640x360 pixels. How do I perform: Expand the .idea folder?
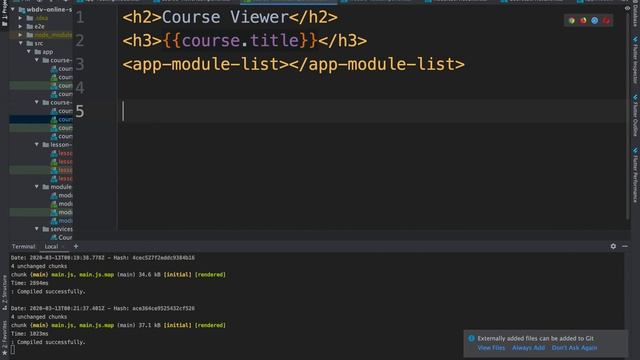click(20, 18)
